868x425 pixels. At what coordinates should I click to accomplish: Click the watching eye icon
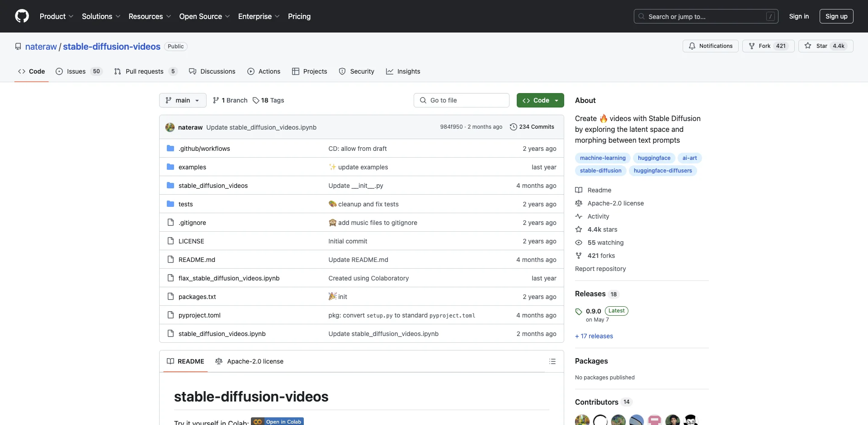coord(579,243)
